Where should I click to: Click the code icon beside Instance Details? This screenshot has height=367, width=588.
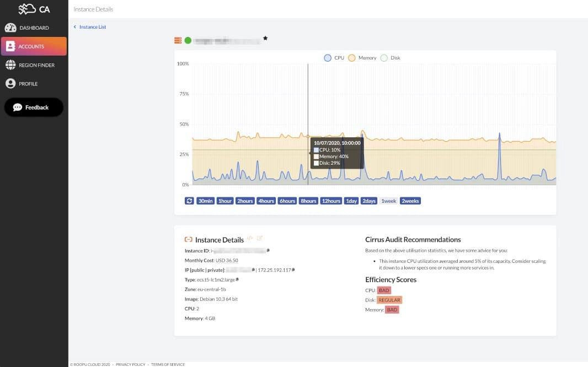click(x=250, y=239)
